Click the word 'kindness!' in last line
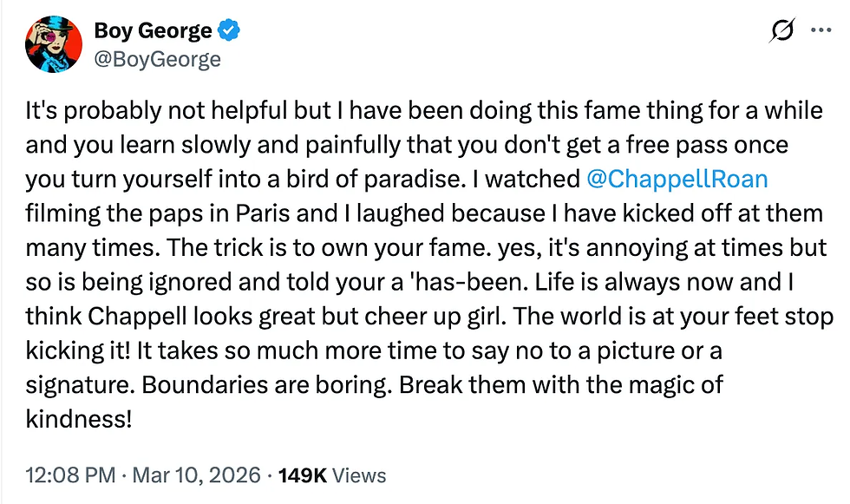850x504 pixels. coord(79,419)
